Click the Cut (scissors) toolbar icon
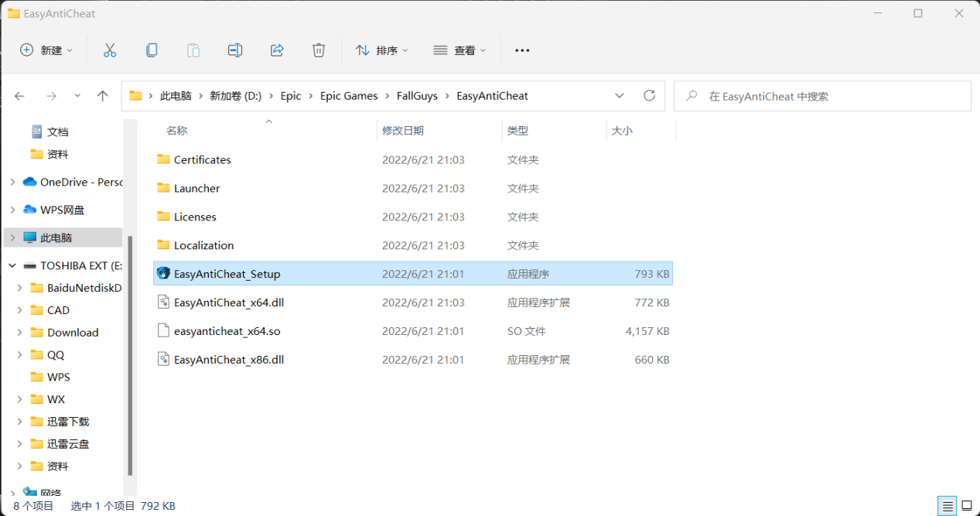 (x=110, y=50)
